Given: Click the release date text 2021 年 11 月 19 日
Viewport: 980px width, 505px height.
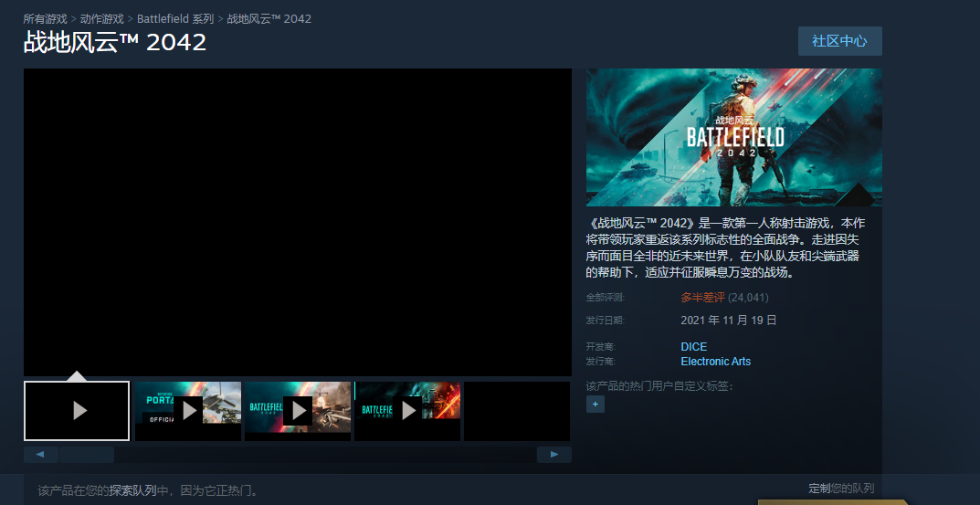Looking at the screenshot, I should pos(729,321).
